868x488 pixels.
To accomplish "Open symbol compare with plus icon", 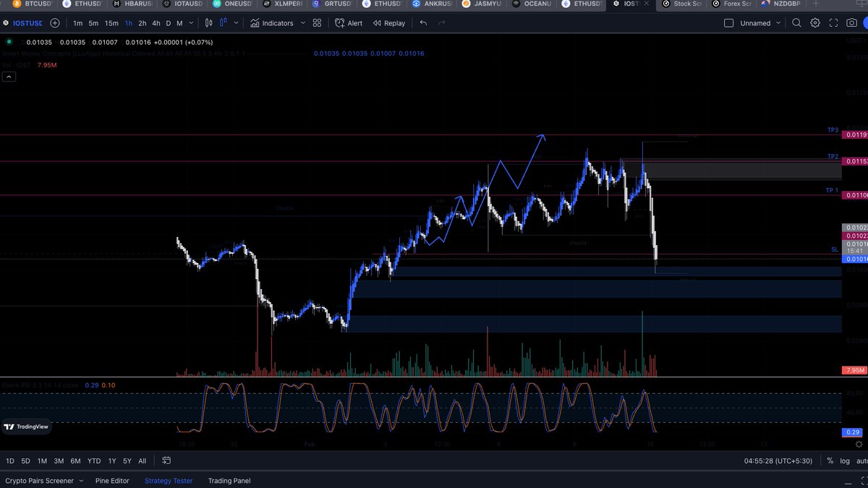I will 54,22.
